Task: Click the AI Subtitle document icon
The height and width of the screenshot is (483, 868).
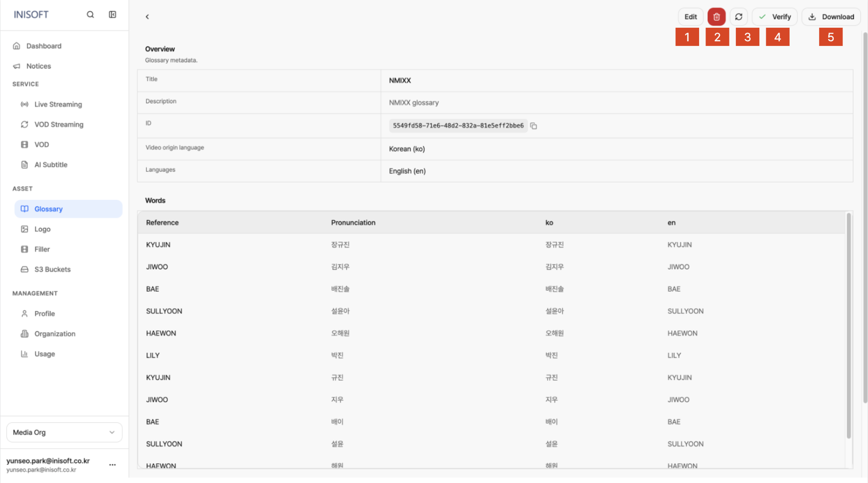Action: [25, 165]
